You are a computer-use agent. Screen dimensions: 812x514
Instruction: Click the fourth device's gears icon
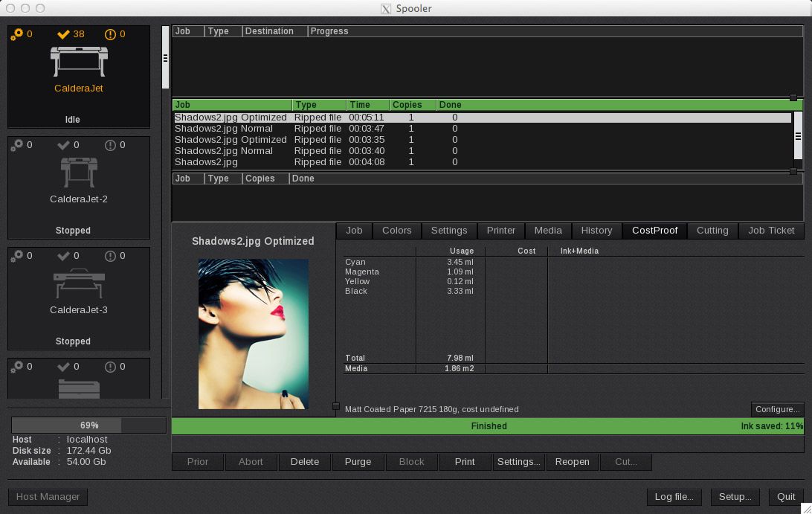(x=16, y=367)
